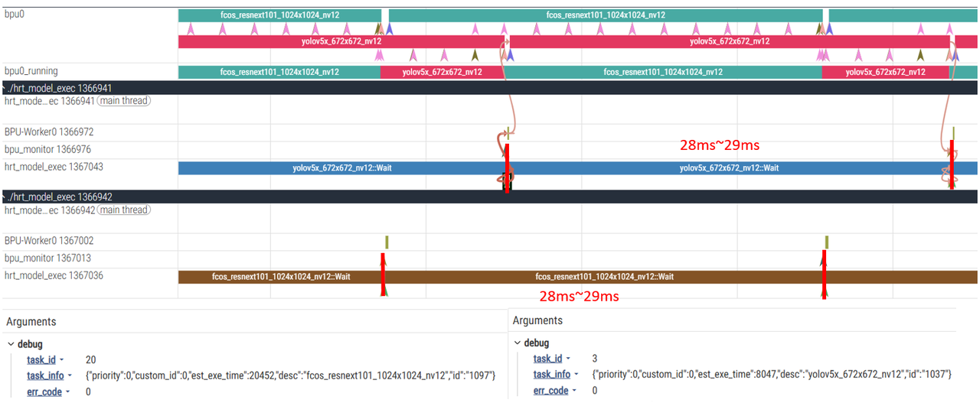The height and width of the screenshot is (416, 980).
Task: Select first teal fcos_resnext101 slice in bpu0 track
Action: click(279, 15)
